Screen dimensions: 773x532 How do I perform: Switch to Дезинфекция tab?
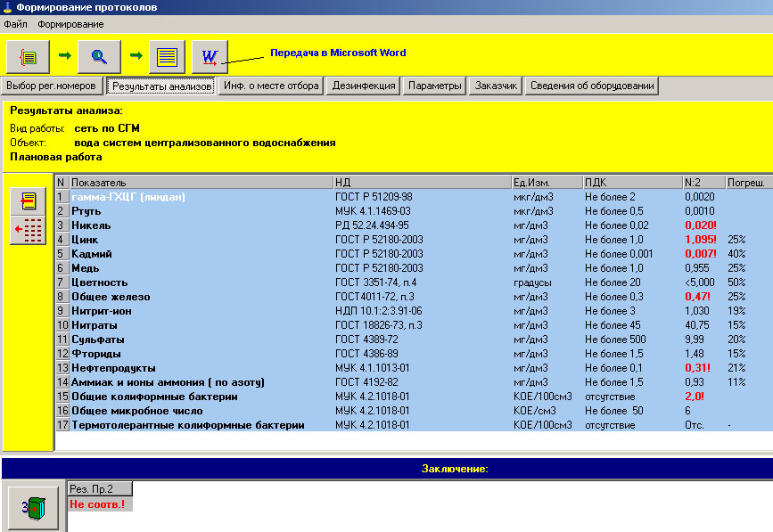364,86
